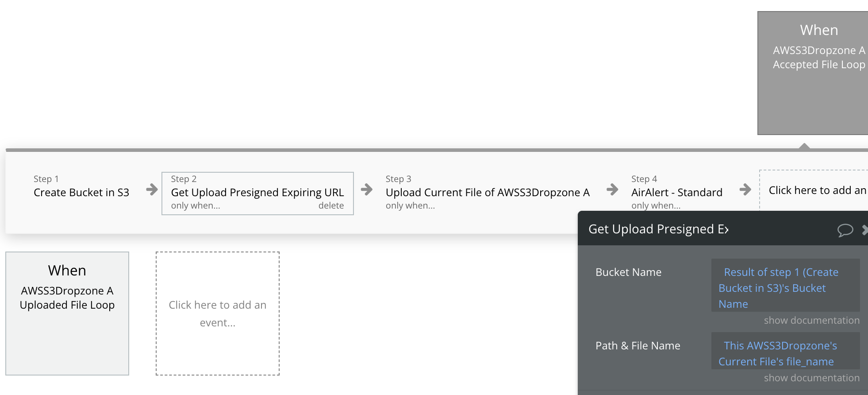Edit 'only when...' condition on Step 2
Screen dimensions: 868x395
click(195, 205)
